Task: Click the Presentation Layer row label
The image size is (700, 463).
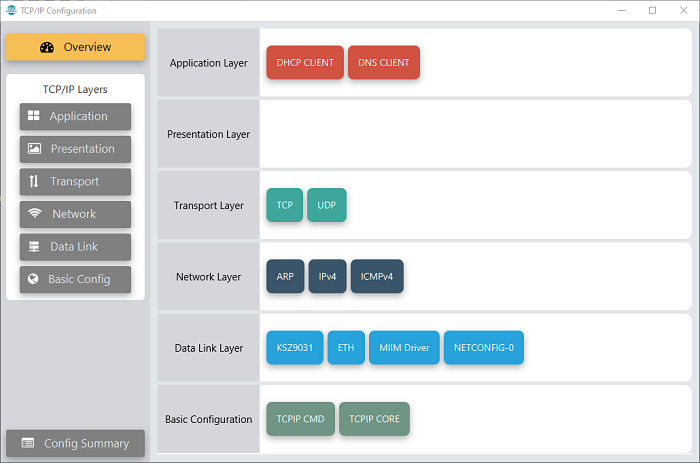Action: (x=208, y=134)
